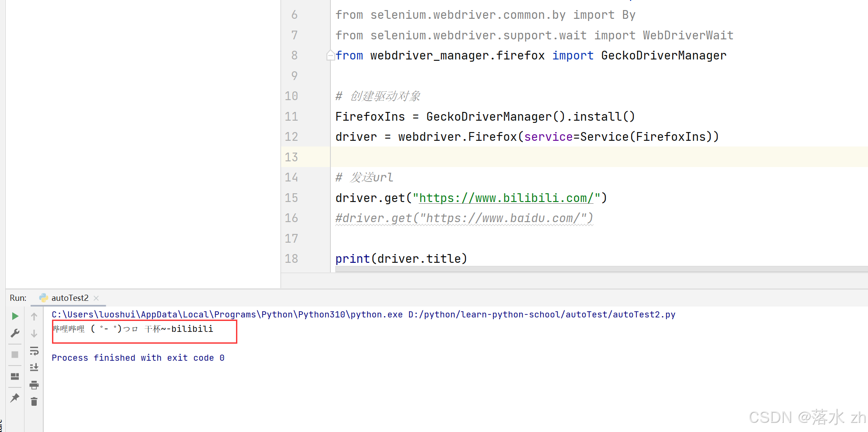Rerun autoTest2 with the green play icon
This screenshot has width=868, height=432.
(15, 316)
